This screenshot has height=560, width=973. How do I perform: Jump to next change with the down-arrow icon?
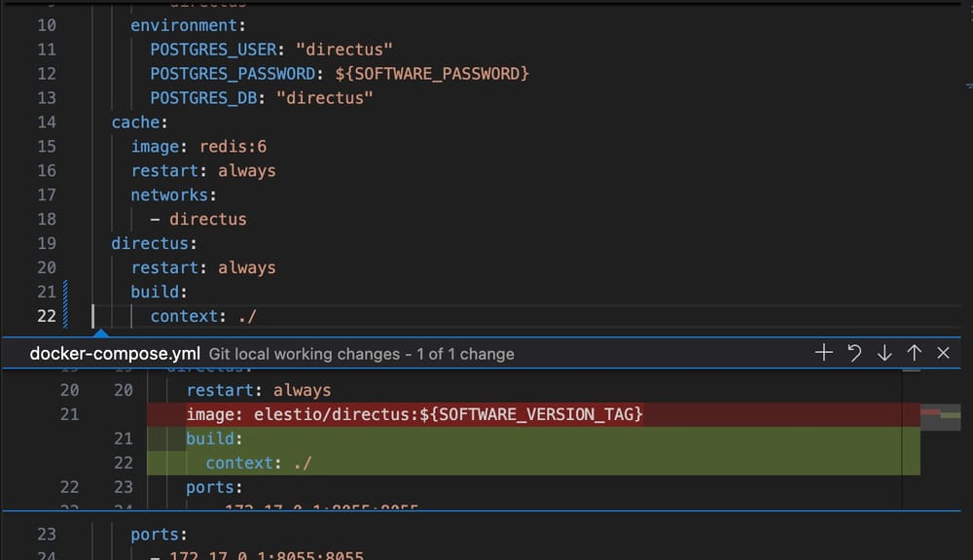[884, 353]
